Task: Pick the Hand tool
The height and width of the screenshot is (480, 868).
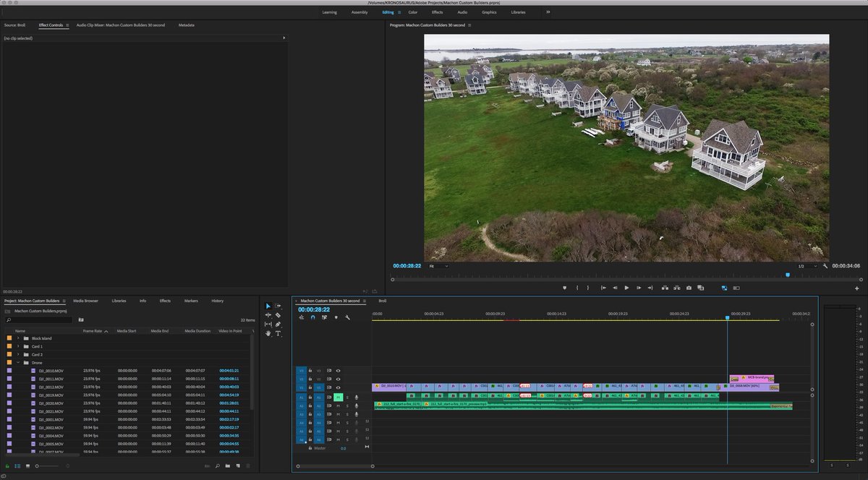Action: [268, 333]
